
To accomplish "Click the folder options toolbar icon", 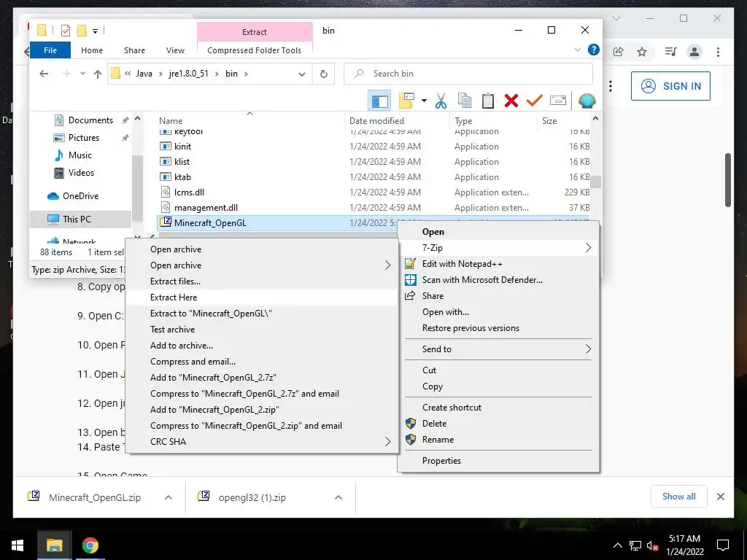I will pyautogui.click(x=407, y=101).
